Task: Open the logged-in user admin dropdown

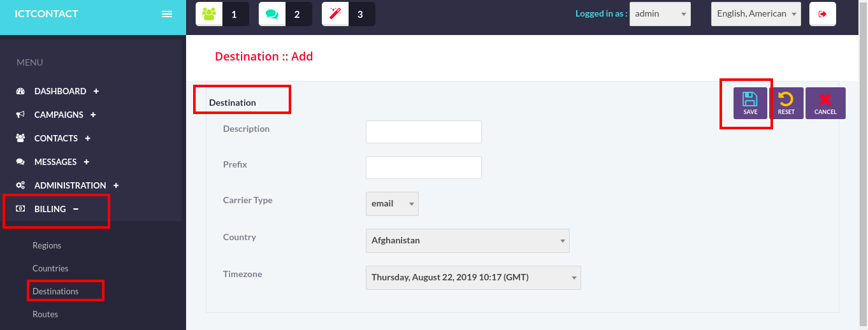Action: coord(660,14)
